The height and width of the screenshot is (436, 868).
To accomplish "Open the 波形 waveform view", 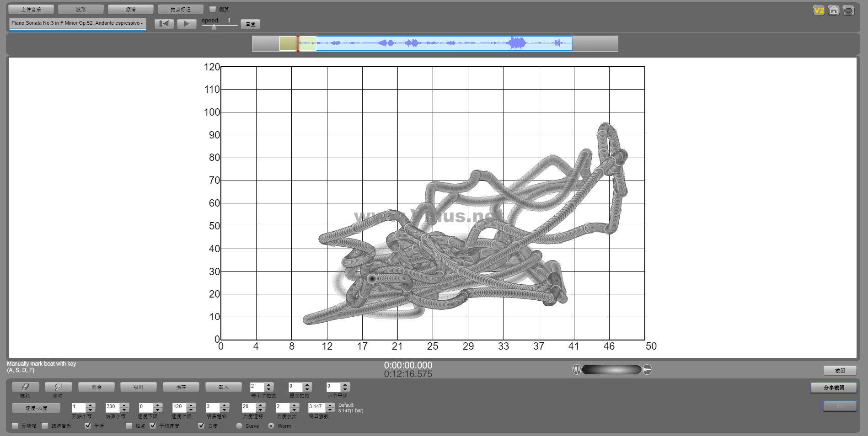I will click(x=81, y=9).
